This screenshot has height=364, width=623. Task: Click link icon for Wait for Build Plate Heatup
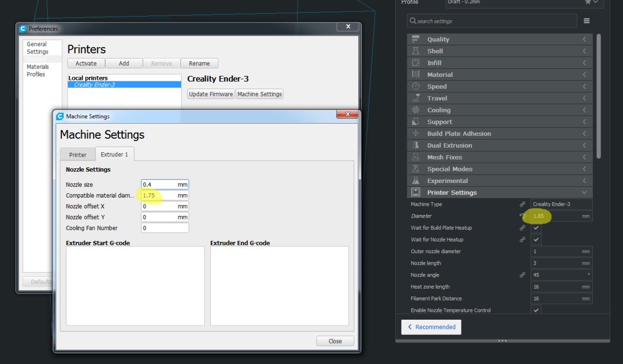click(522, 228)
